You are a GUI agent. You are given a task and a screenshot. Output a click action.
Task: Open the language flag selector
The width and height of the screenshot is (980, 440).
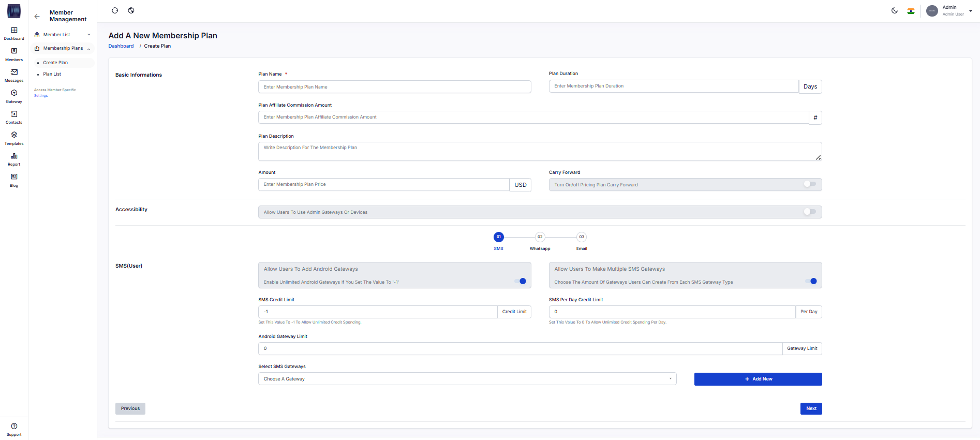tap(911, 11)
